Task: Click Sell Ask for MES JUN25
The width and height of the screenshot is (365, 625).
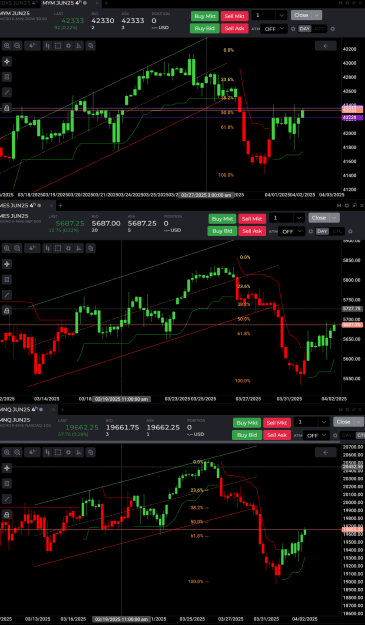Action: click(x=252, y=231)
